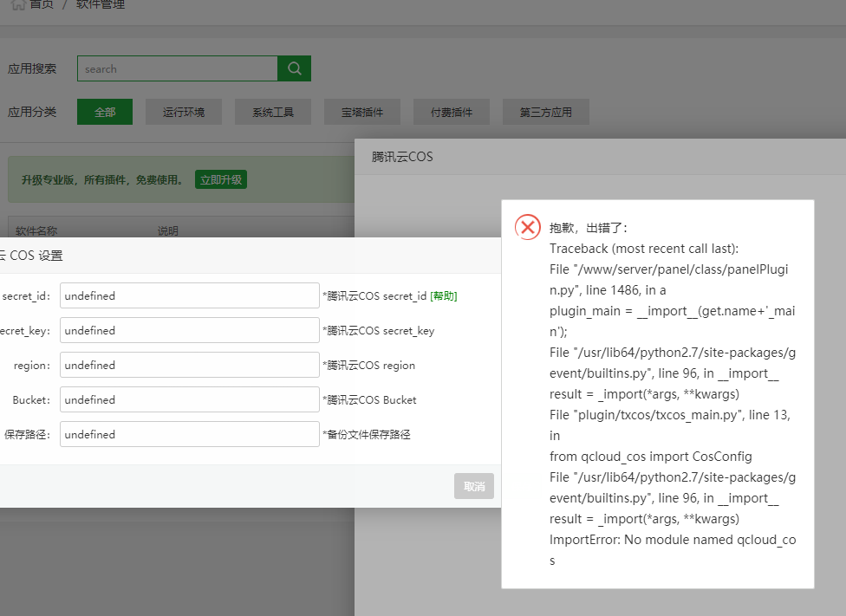Click the '*腾讯云COS secret_key' hint text
The width and height of the screenshot is (846, 616).
coord(379,331)
